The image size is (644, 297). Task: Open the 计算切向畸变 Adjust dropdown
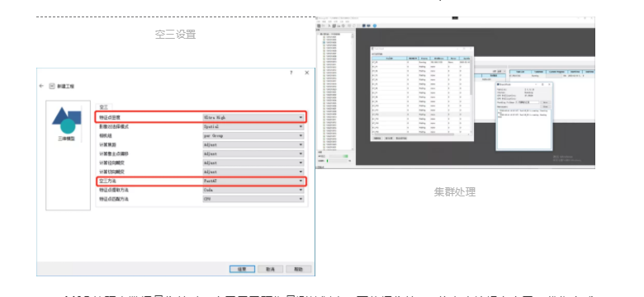coord(253,172)
